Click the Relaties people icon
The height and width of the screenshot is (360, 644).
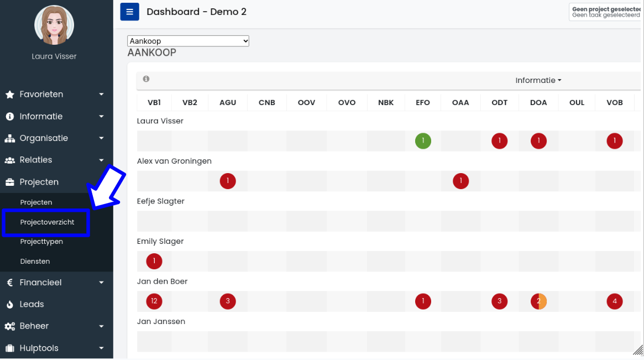pos(10,160)
